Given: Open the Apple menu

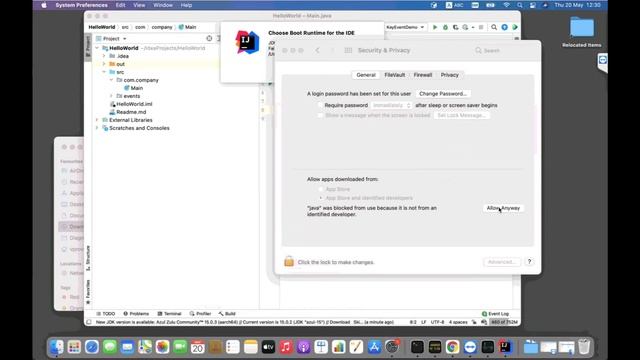Looking at the screenshot, I should 44,5.
